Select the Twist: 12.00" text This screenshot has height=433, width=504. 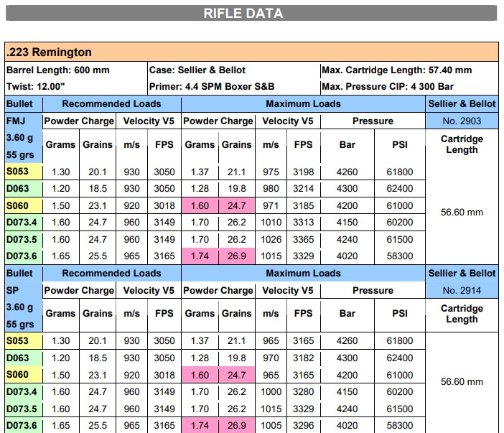pos(36,87)
